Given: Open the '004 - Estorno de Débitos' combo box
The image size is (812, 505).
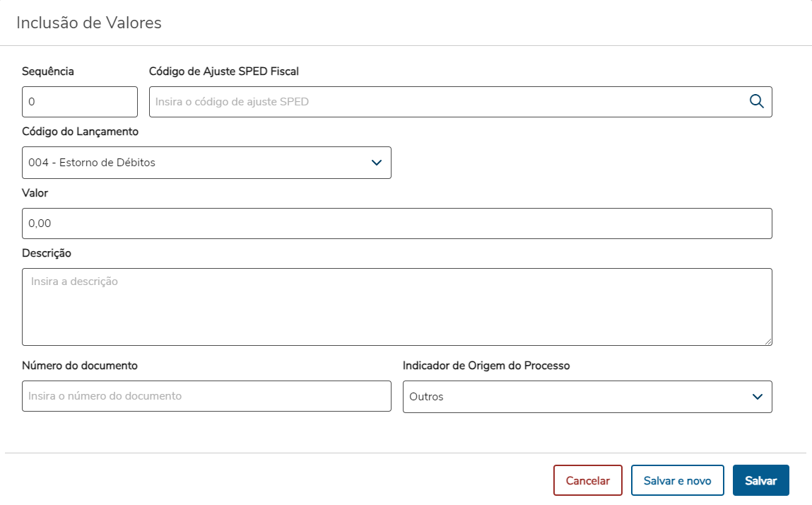Looking at the screenshot, I should (198, 163).
